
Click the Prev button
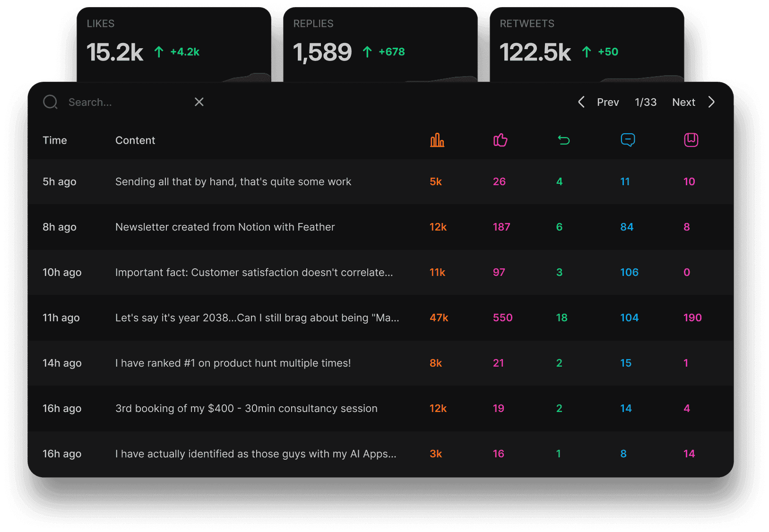pyautogui.click(x=608, y=102)
